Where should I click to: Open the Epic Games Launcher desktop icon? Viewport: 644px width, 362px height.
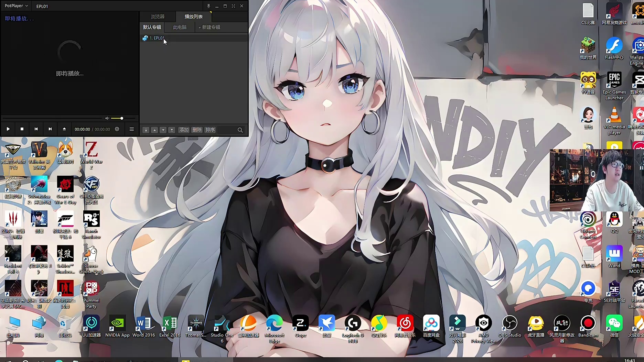pyautogui.click(x=614, y=86)
